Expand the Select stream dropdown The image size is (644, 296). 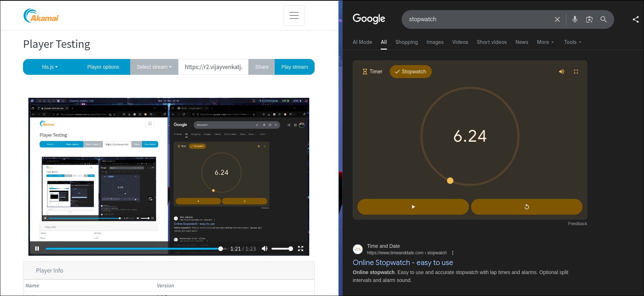tap(154, 67)
